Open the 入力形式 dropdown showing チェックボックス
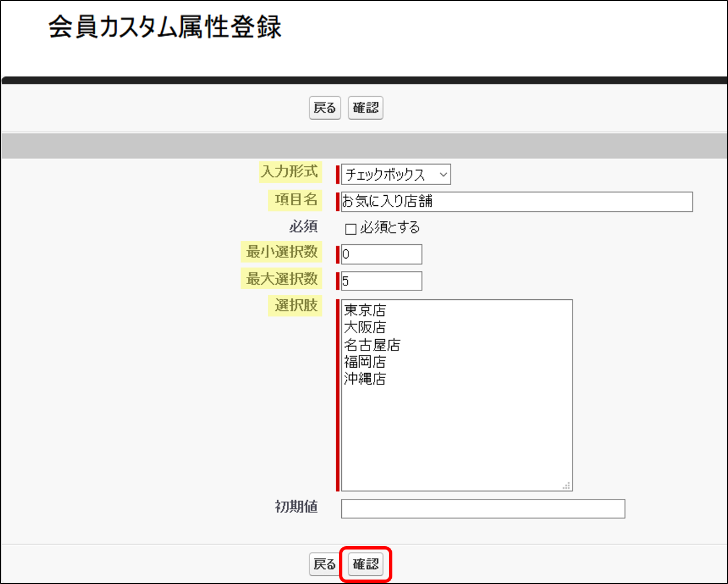This screenshot has width=728, height=584. (396, 175)
